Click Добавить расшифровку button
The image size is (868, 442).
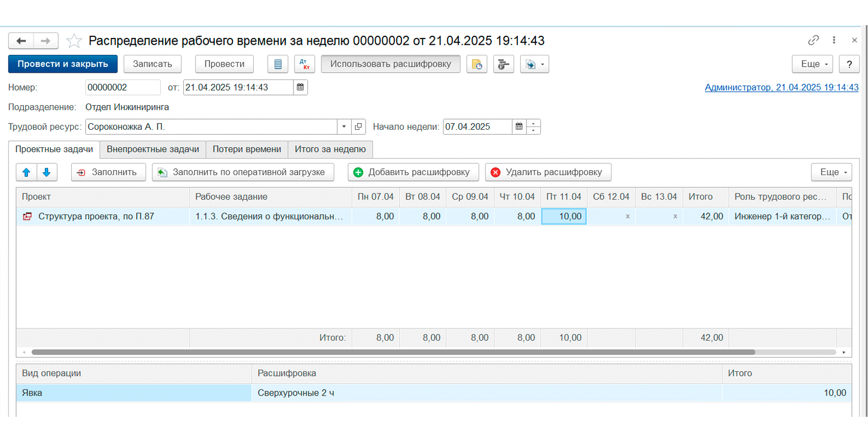click(413, 172)
